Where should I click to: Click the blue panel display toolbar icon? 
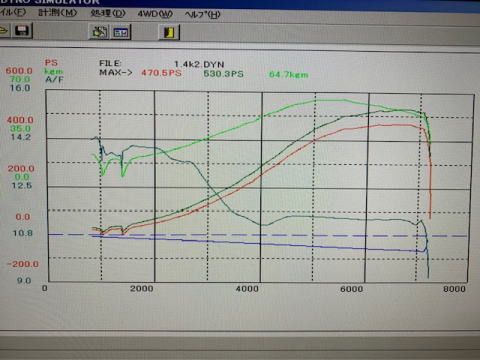pyautogui.click(x=120, y=32)
